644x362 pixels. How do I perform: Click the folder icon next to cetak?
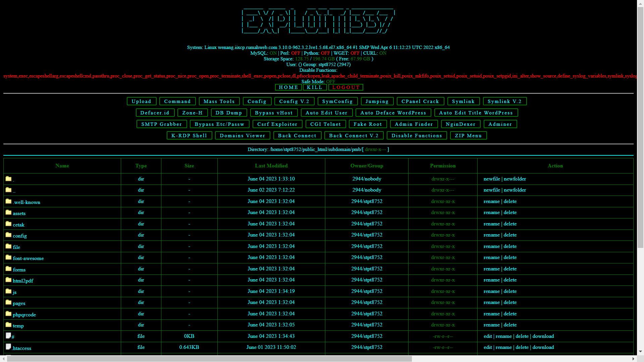[8, 224]
